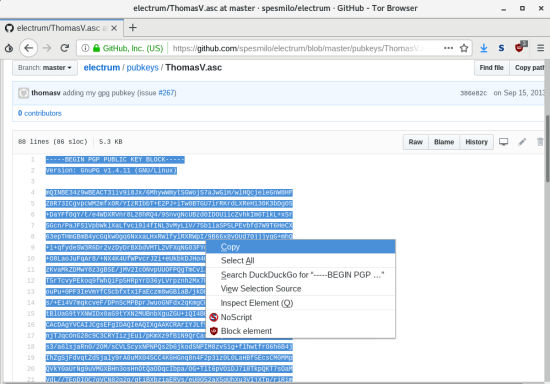Click the ThomasV.asc file name in breadcrumb
The width and height of the screenshot is (550, 384).
pyautogui.click(x=194, y=68)
